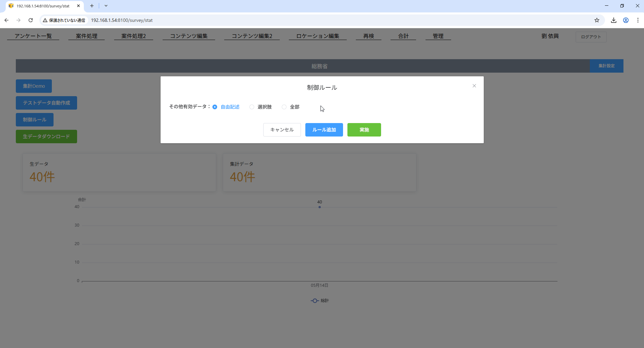Reload the current page
Image resolution: width=644 pixels, height=348 pixels.
tap(31, 20)
